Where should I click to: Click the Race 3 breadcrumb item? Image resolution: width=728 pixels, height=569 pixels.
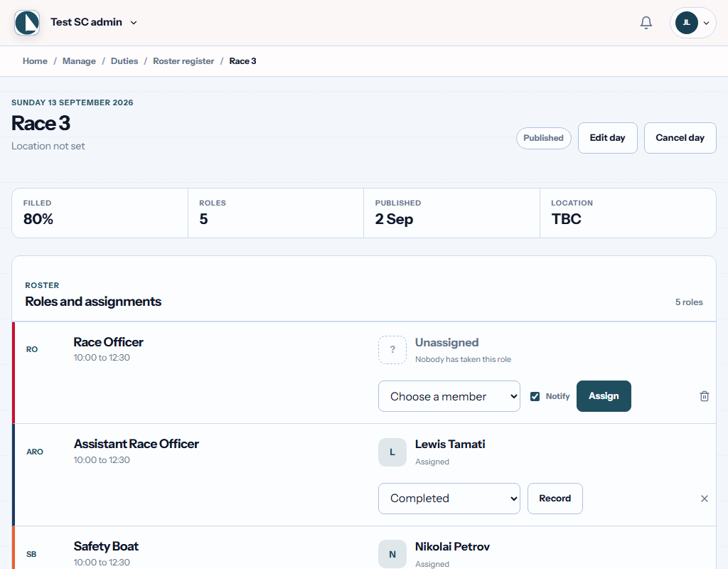pyautogui.click(x=242, y=61)
